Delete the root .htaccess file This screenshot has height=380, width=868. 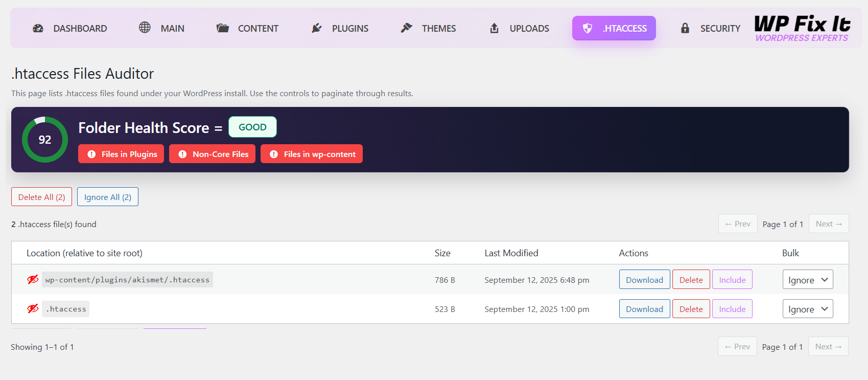tap(691, 309)
